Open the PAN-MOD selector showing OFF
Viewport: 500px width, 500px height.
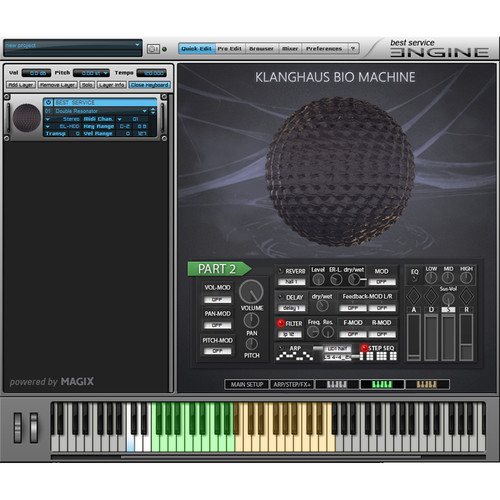[x=217, y=325]
